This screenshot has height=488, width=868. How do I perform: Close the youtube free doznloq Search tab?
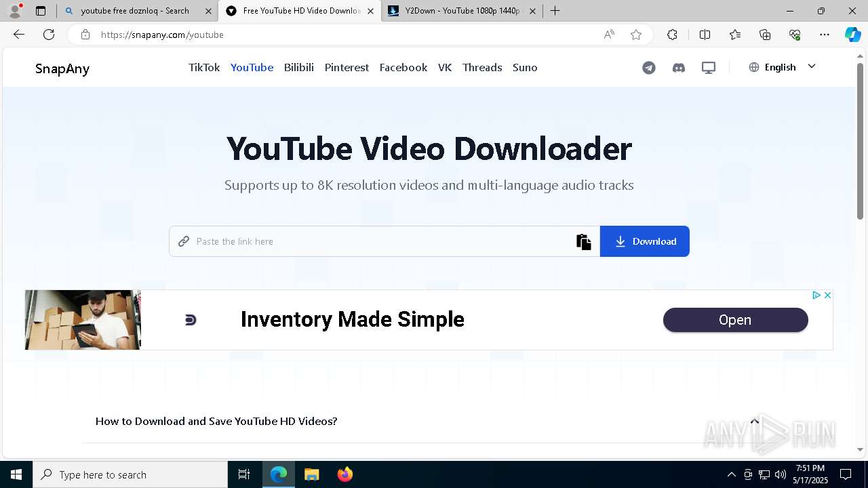tap(209, 11)
